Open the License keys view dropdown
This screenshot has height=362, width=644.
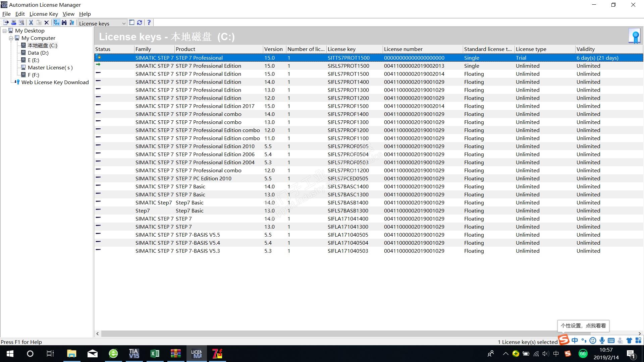[123, 23]
